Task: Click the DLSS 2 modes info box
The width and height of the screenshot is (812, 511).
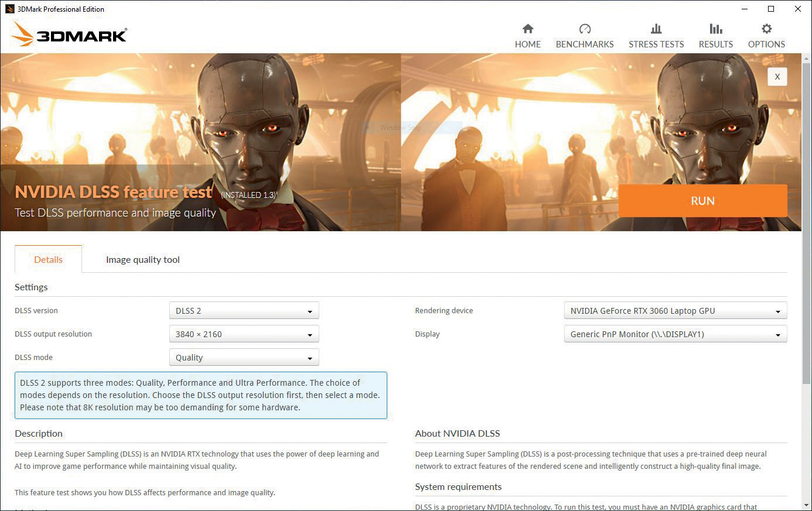Action: 201,395
